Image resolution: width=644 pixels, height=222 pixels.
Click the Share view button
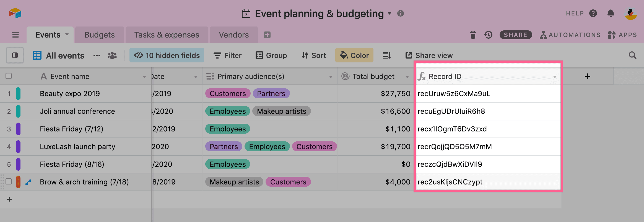click(429, 56)
